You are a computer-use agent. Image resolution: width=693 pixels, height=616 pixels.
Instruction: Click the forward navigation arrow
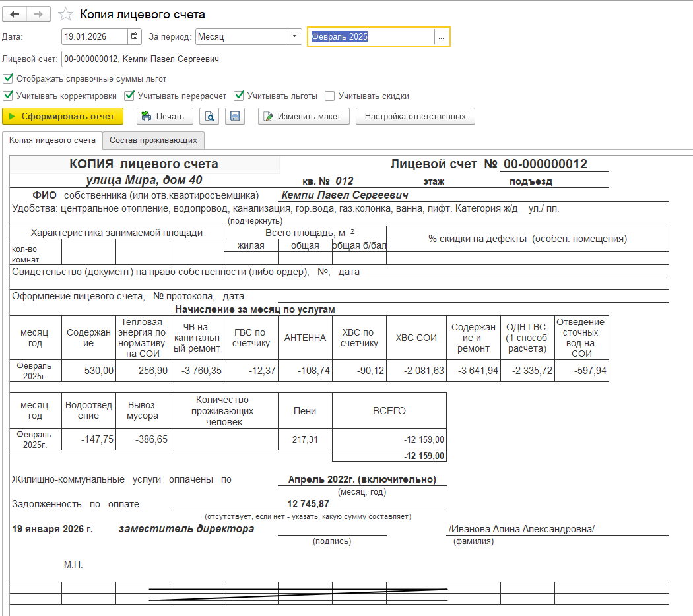pos(39,14)
